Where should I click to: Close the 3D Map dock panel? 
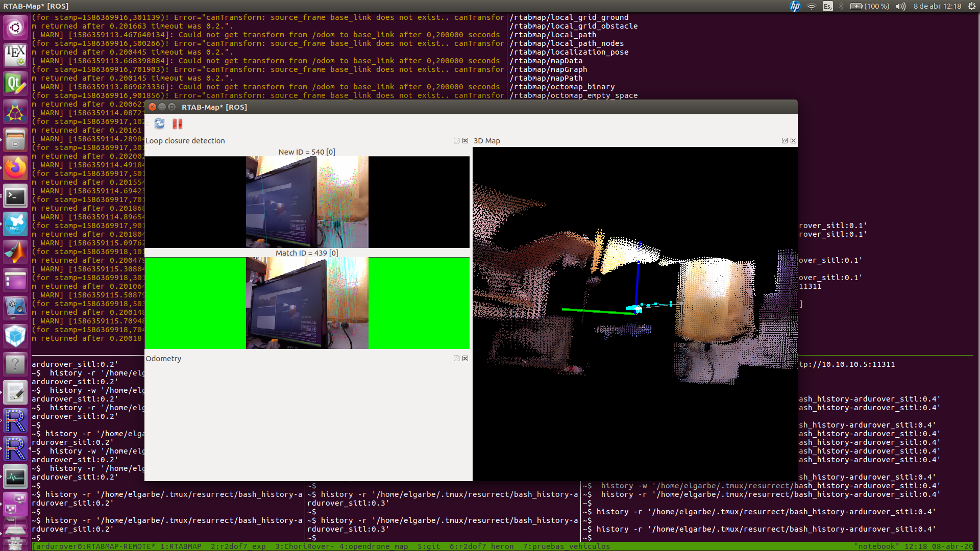[x=793, y=141]
